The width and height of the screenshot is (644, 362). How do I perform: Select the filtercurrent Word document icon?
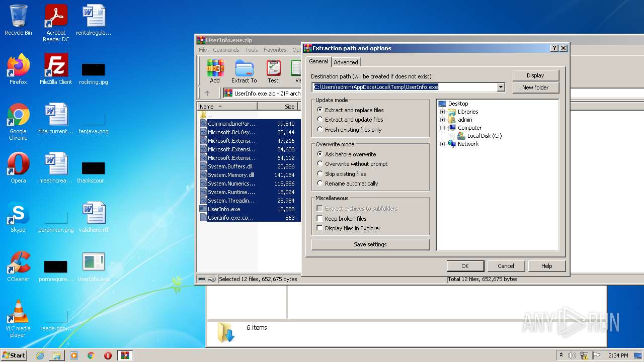click(56, 119)
